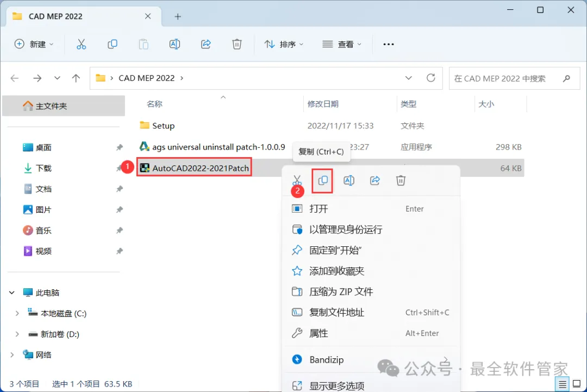Expand the chevron after CAD MEP 2022 in the address bar

coord(182,78)
